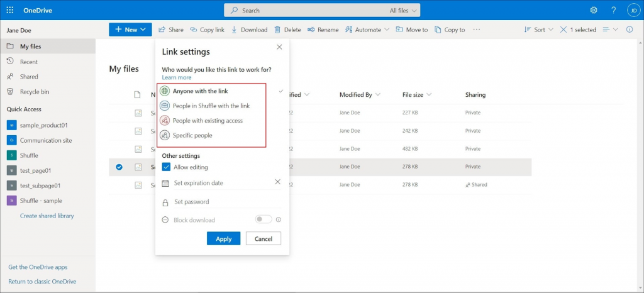Open the settings gear icon
Image resolution: width=644 pixels, height=293 pixels.
[x=593, y=10]
